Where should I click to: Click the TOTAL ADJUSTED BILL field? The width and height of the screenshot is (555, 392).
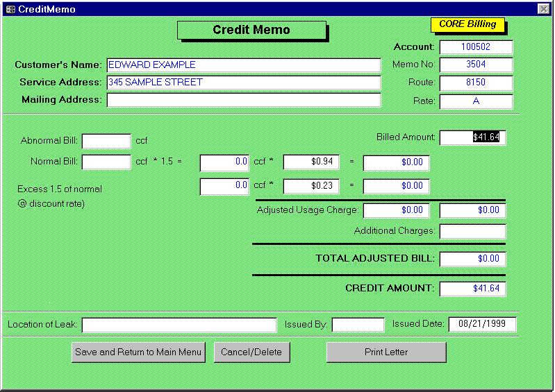pyautogui.click(x=472, y=259)
